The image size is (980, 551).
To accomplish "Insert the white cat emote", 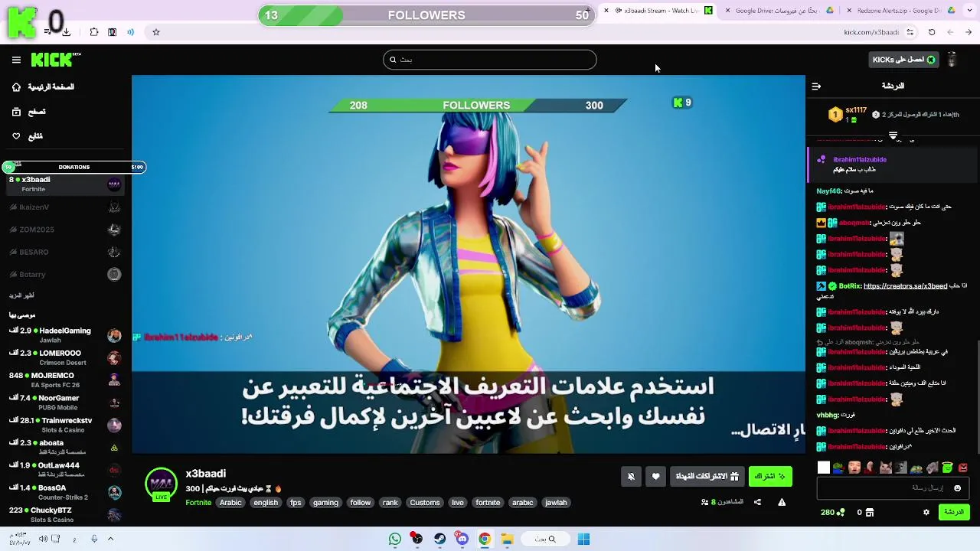I will pyautogui.click(x=885, y=468).
